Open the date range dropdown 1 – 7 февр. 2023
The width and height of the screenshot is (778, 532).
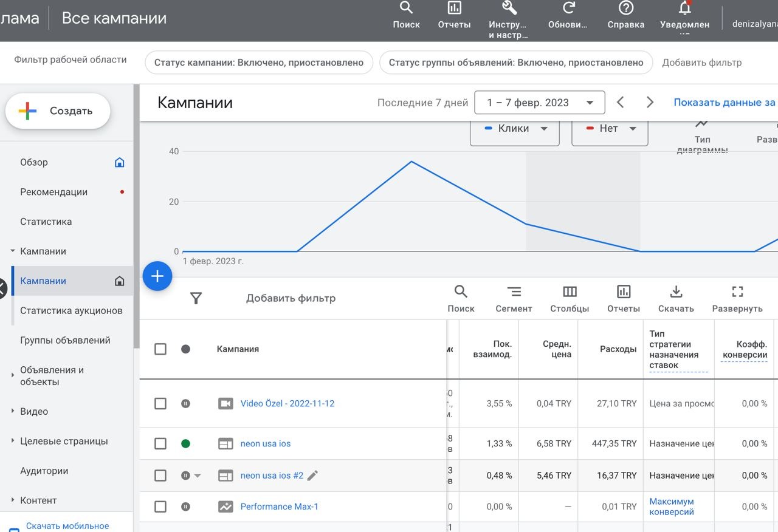pos(539,103)
